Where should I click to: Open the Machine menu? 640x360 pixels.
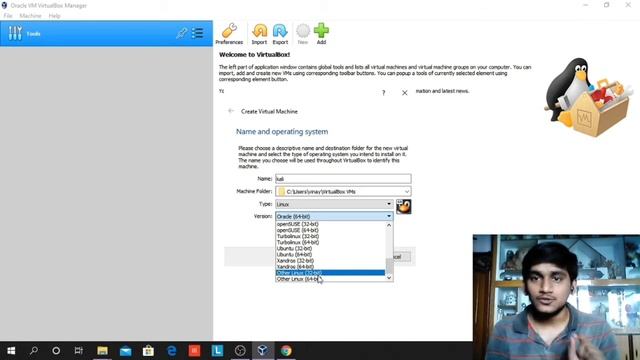30,16
